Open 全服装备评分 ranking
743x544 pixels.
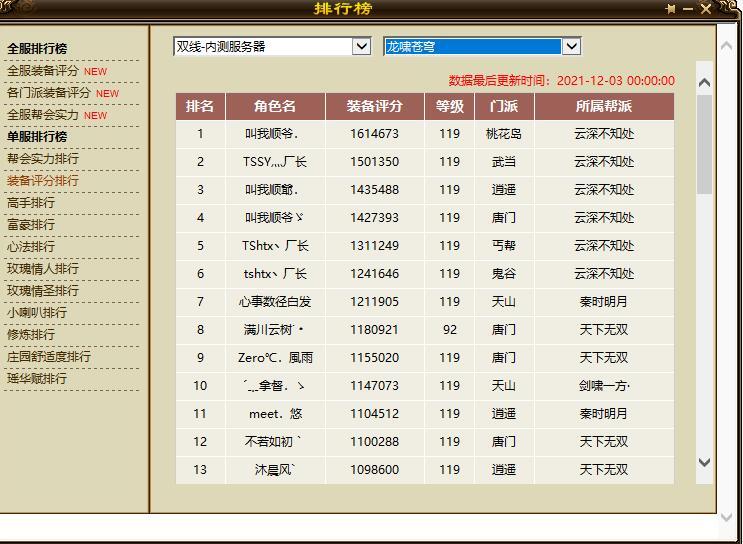click(x=43, y=71)
